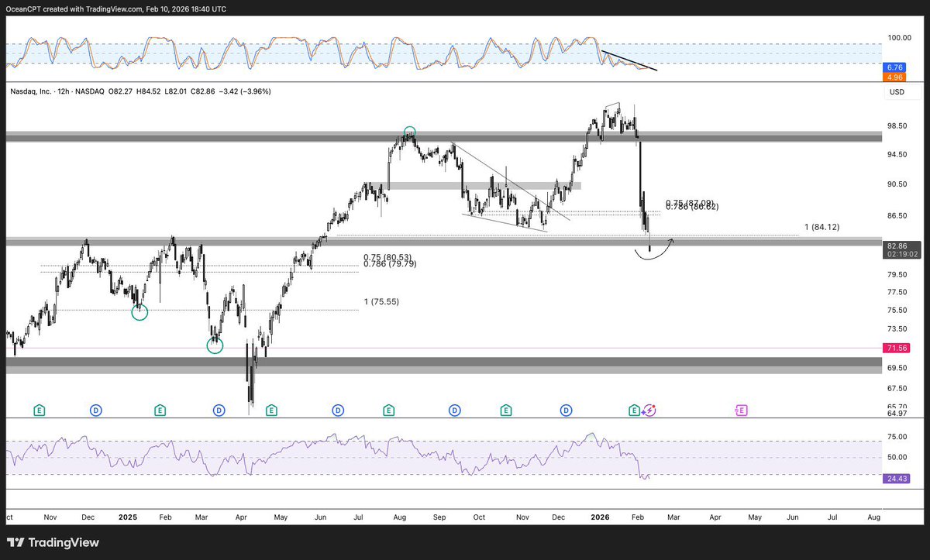This screenshot has width=930, height=560.
Task: Click the blue stochastic value 6.76
Action: pyautogui.click(x=895, y=67)
